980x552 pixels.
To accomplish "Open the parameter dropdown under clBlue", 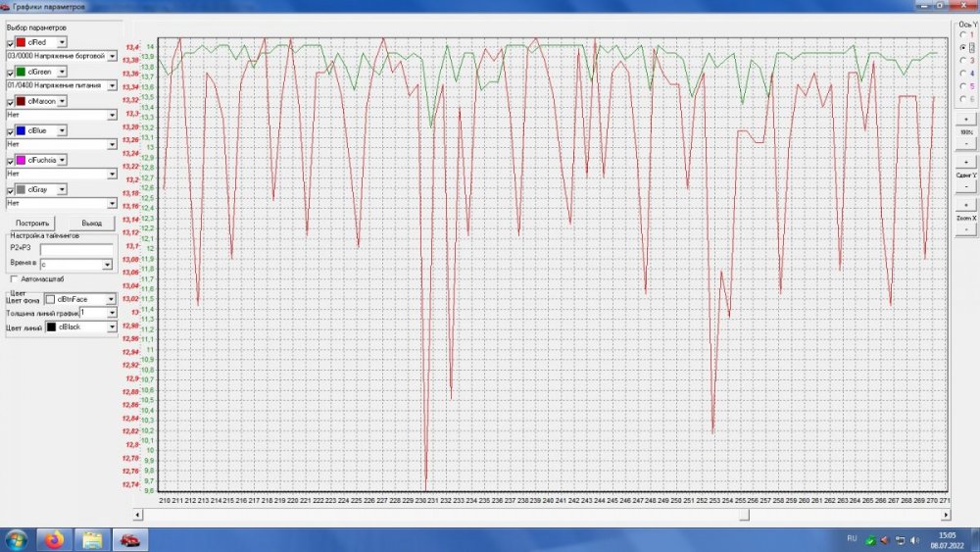I will coord(112,144).
